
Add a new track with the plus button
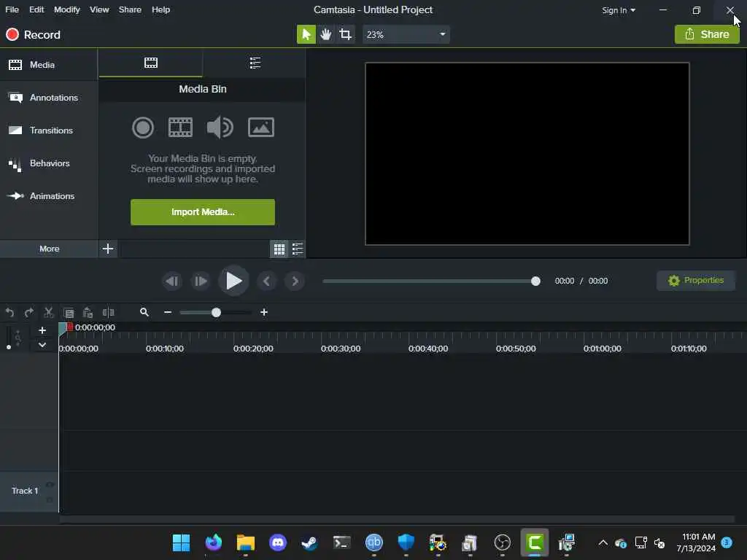[x=42, y=330]
